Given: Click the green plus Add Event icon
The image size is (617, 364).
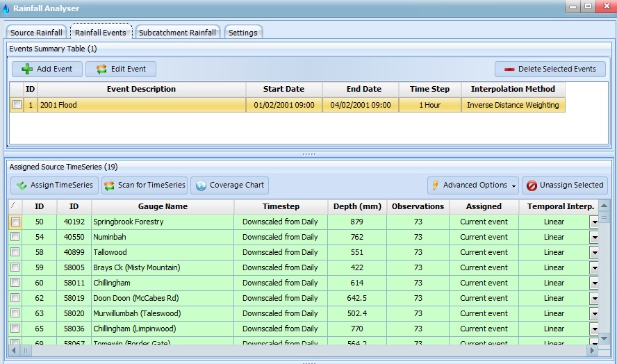Looking at the screenshot, I should [x=27, y=69].
